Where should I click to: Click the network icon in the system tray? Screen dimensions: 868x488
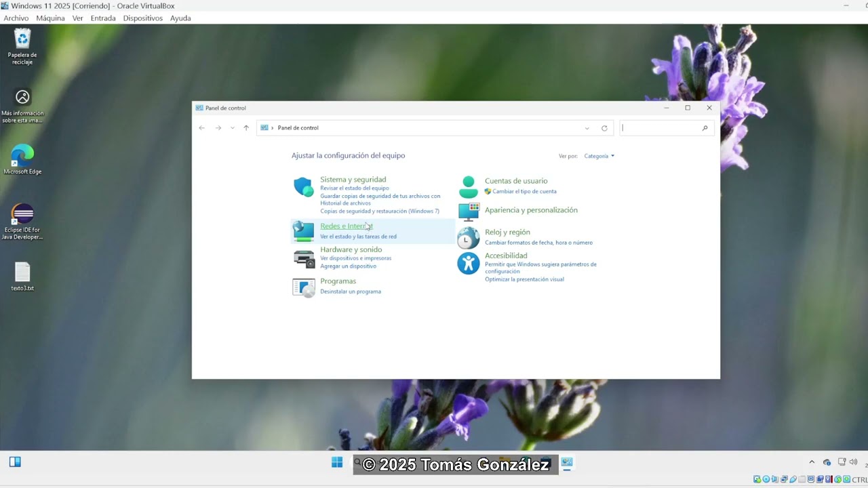click(x=842, y=462)
